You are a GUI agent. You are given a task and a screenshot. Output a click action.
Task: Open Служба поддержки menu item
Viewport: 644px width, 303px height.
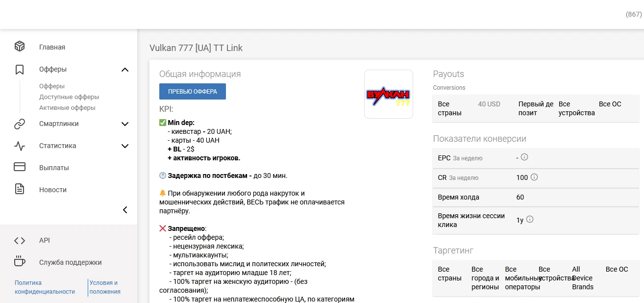click(x=71, y=262)
